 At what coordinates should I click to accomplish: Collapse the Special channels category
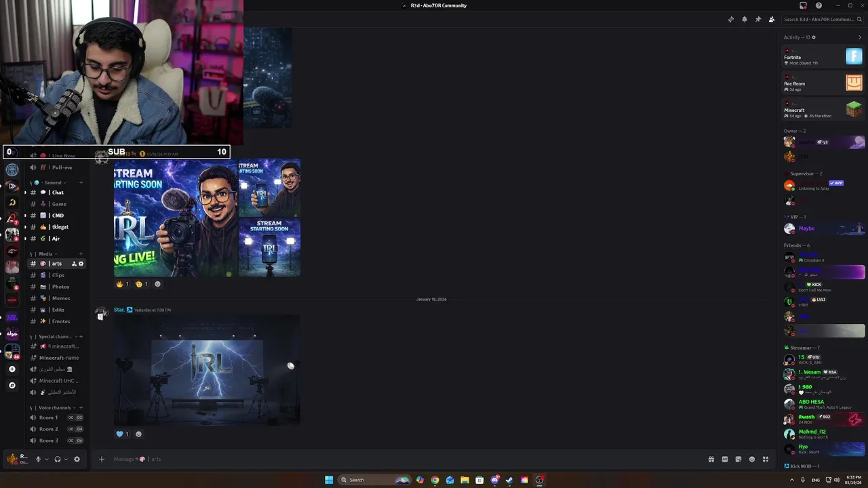pyautogui.click(x=52, y=336)
